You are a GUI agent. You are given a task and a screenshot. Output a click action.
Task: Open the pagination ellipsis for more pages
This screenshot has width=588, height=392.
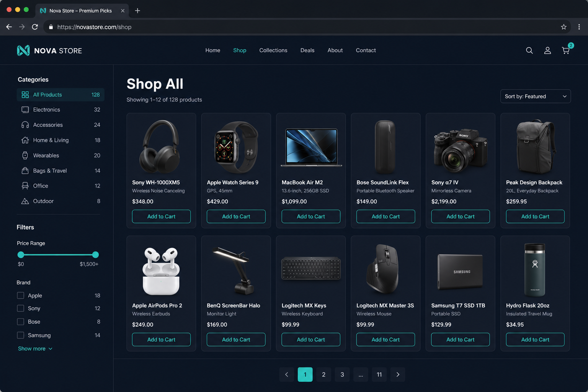tap(361, 374)
